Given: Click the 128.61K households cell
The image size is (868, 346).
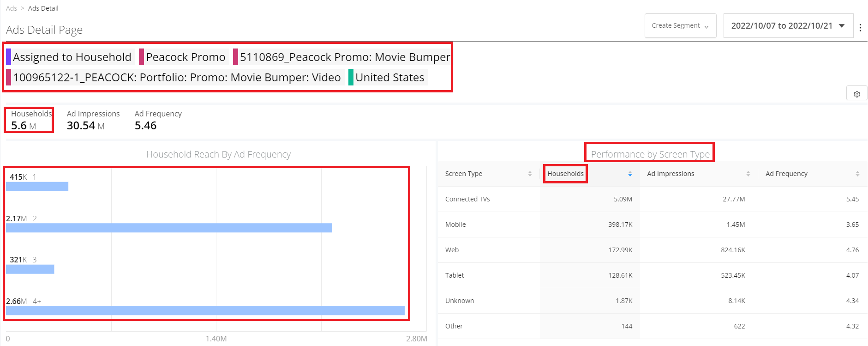Looking at the screenshot, I should coord(620,275).
